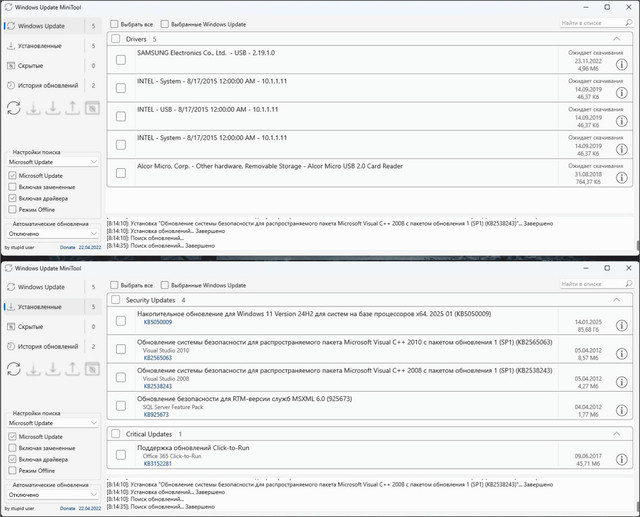Open Microsoft Update dropdown in top window

point(53,162)
